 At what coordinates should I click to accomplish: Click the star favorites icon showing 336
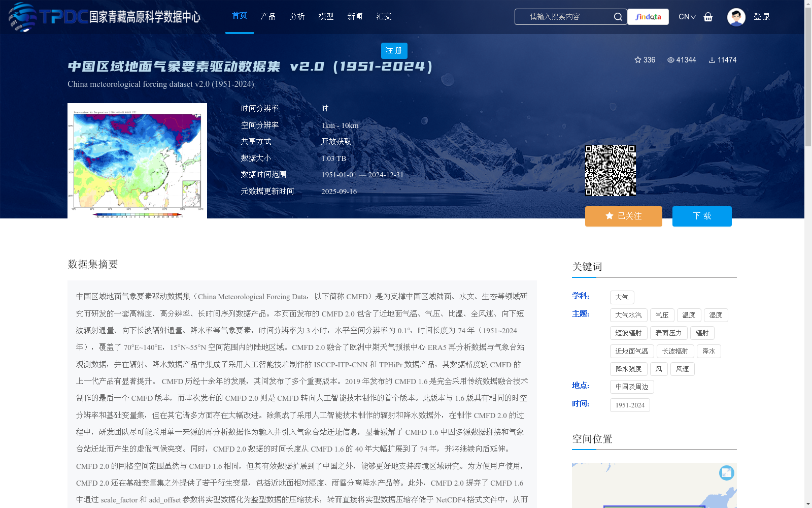pos(638,60)
